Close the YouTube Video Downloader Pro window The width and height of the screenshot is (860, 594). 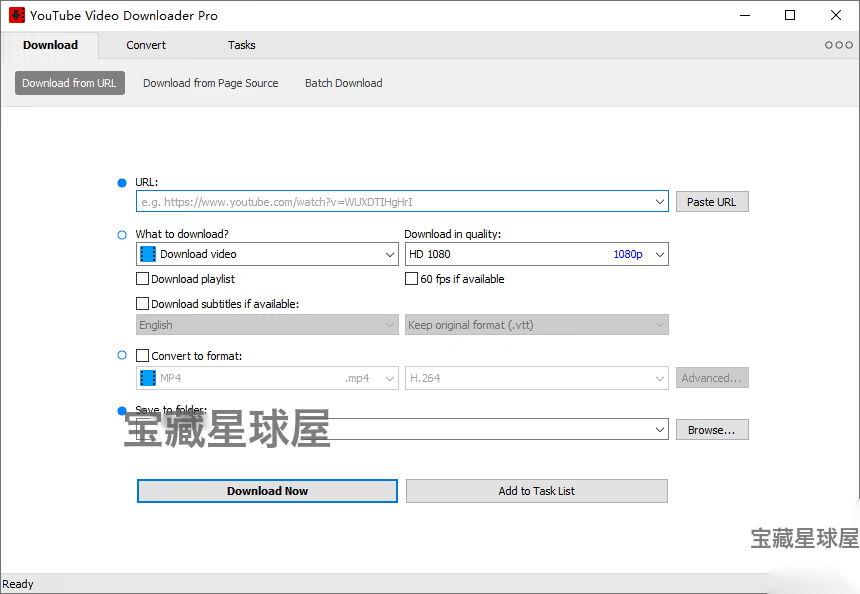[836, 15]
